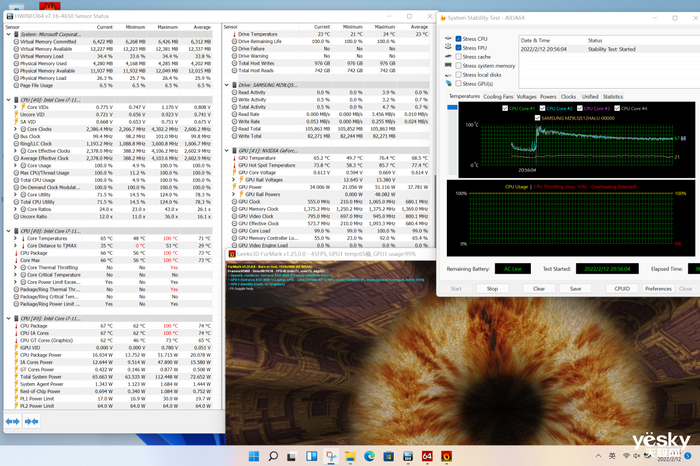Image resolution: width=700 pixels, height=466 pixels.
Task: Show hidden system tray icons chevron
Action: pyautogui.click(x=598, y=456)
